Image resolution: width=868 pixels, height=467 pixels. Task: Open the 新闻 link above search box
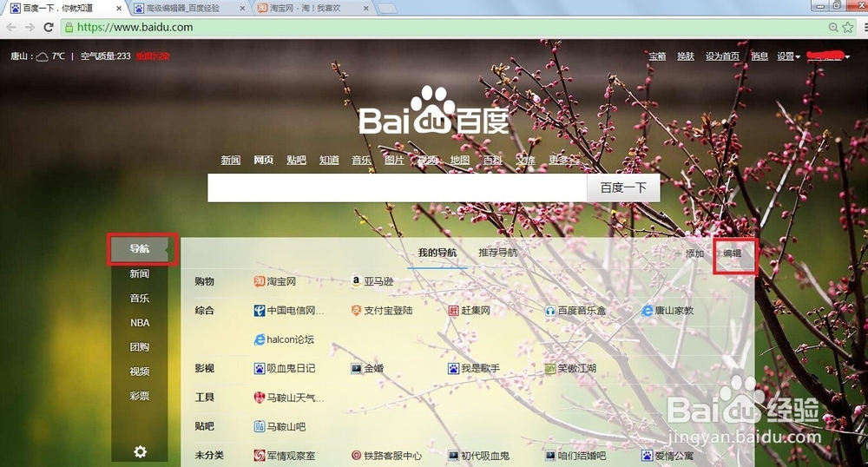[231, 160]
